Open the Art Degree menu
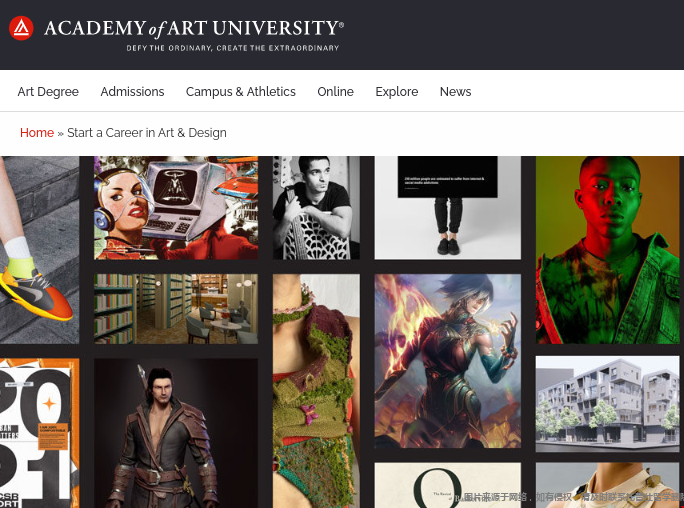This screenshot has height=508, width=684. (x=48, y=92)
